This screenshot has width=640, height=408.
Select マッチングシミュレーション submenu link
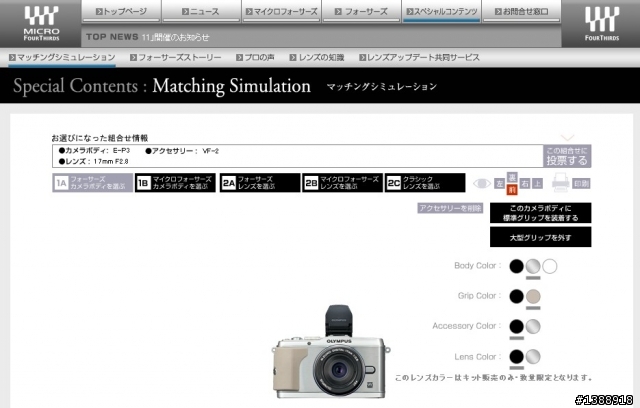pos(62,58)
